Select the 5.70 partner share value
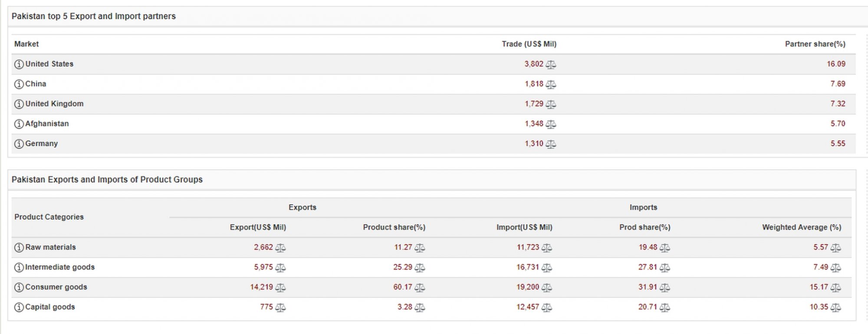This screenshot has width=868, height=334. click(838, 124)
